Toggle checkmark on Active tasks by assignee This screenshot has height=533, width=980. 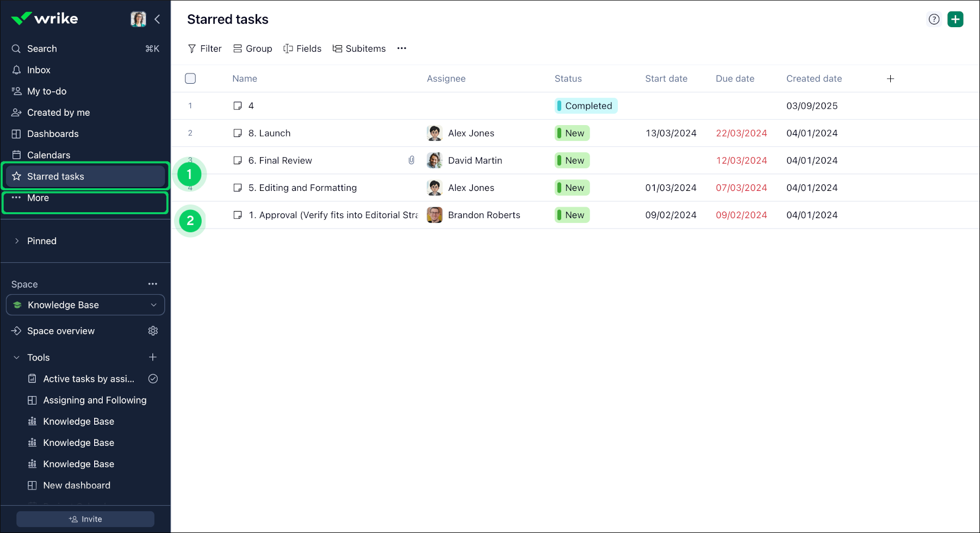point(153,379)
